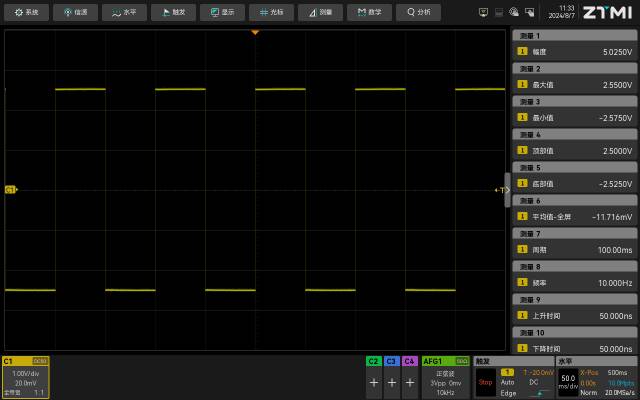Viewport: 640px width, 400px height.
Task: Select the 测量 3 header
Action: click(575, 102)
